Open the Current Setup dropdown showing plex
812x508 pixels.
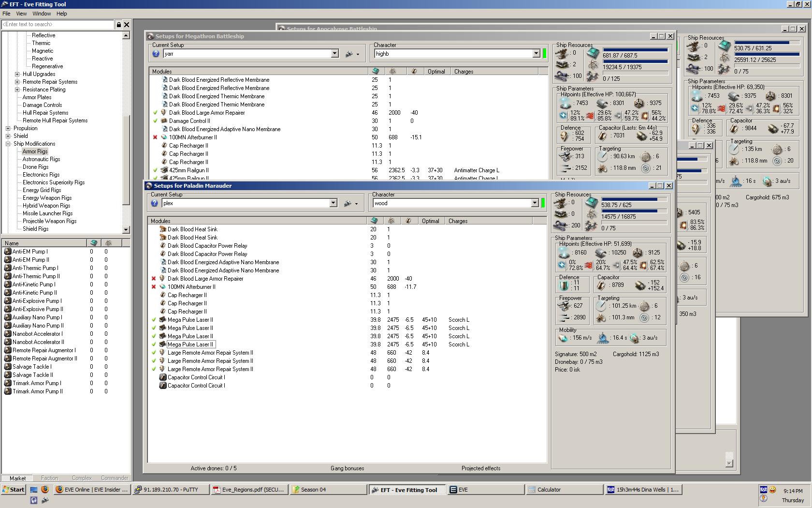[x=333, y=203]
